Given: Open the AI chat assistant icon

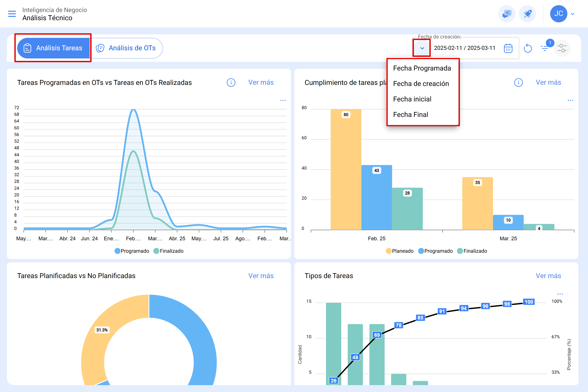Looking at the screenshot, I should point(507,14).
